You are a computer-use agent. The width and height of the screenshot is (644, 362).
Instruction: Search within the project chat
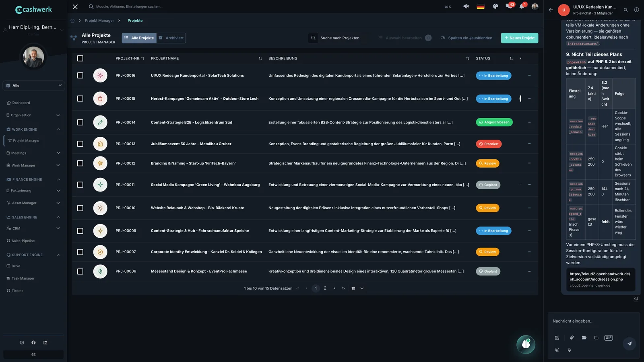[625, 10]
